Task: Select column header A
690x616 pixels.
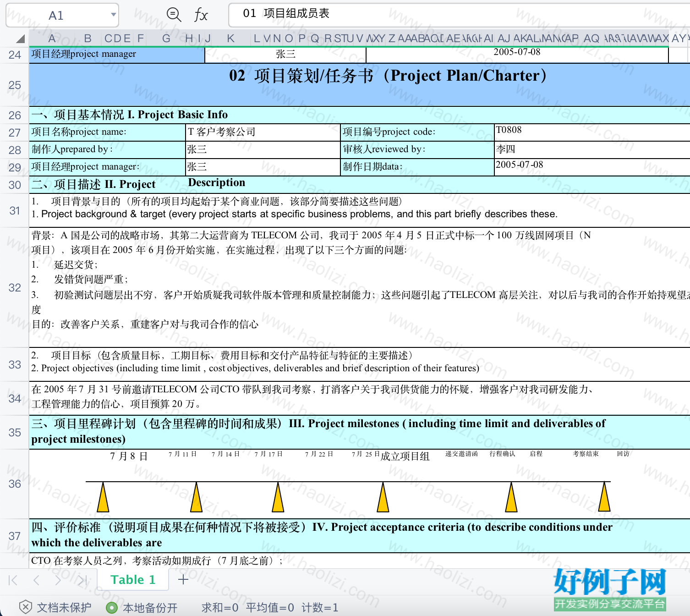Action: pos(52,38)
